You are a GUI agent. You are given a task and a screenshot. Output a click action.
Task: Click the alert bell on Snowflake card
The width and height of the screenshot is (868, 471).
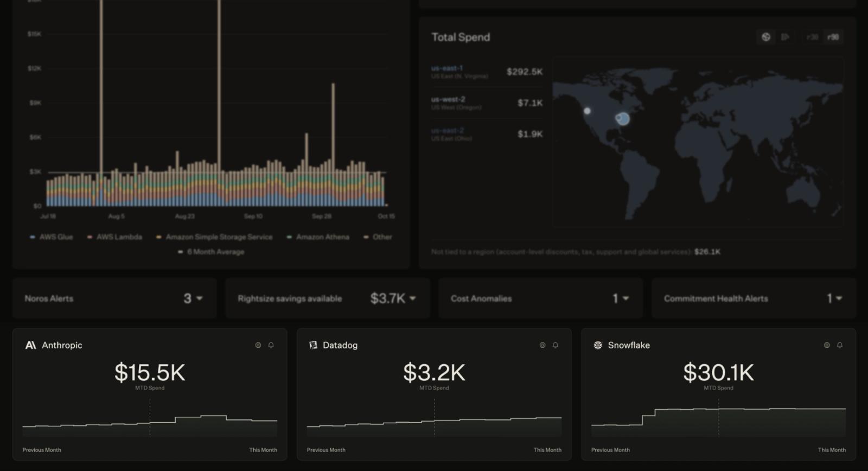840,345
